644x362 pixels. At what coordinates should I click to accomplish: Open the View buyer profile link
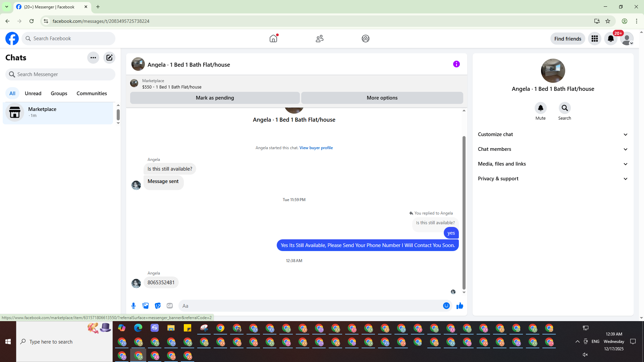pos(316,148)
